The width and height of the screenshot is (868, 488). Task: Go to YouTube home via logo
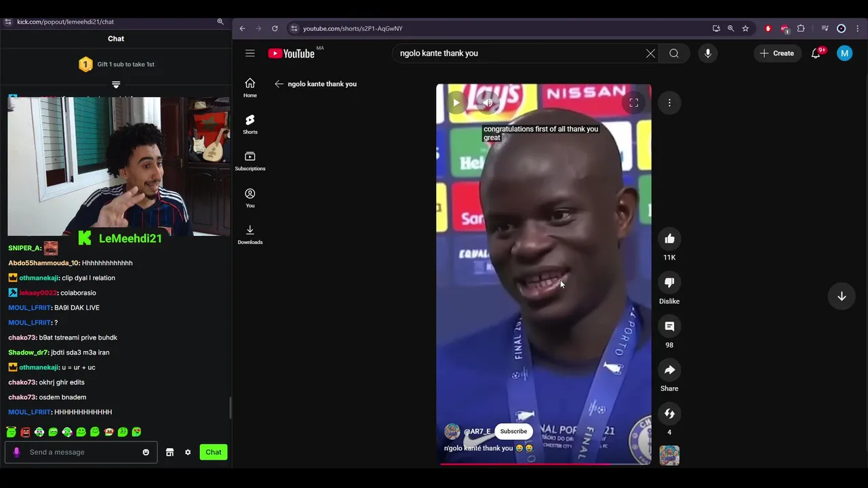coord(291,54)
